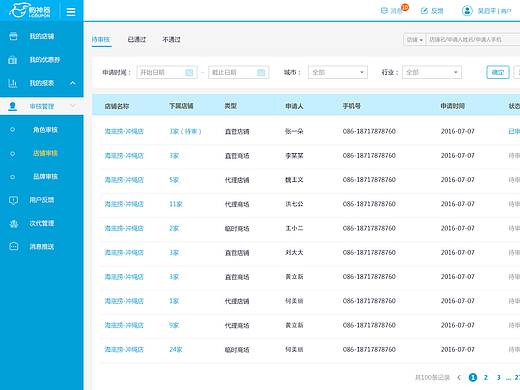Open 我的优惠券 coupon icon
Image resolution: width=520 pixels, height=390 pixels.
click(13, 60)
